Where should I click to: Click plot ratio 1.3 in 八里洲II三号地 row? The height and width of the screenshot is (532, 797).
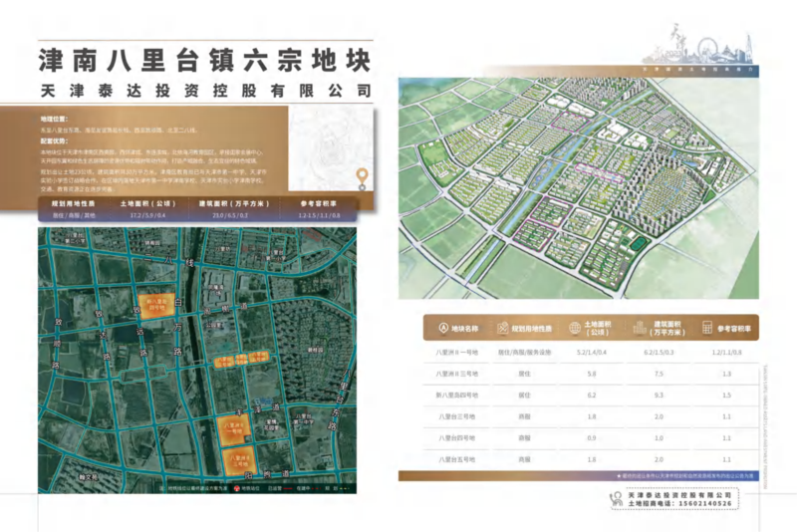click(x=727, y=374)
